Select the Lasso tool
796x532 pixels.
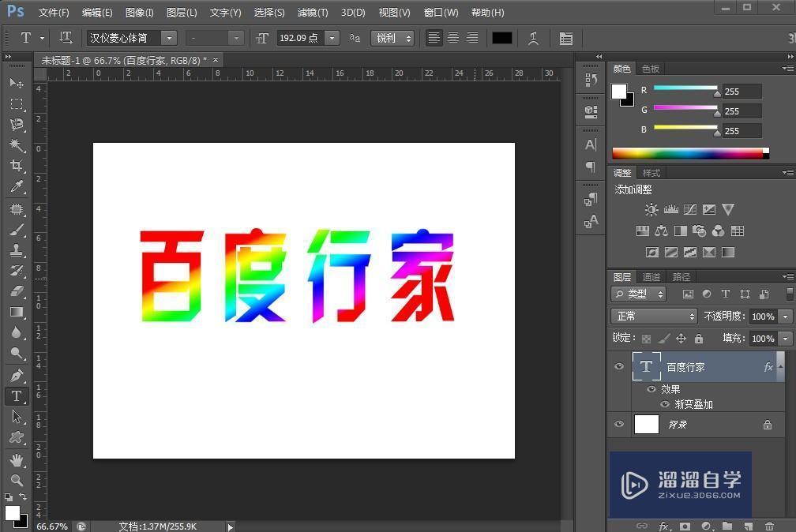point(17,125)
